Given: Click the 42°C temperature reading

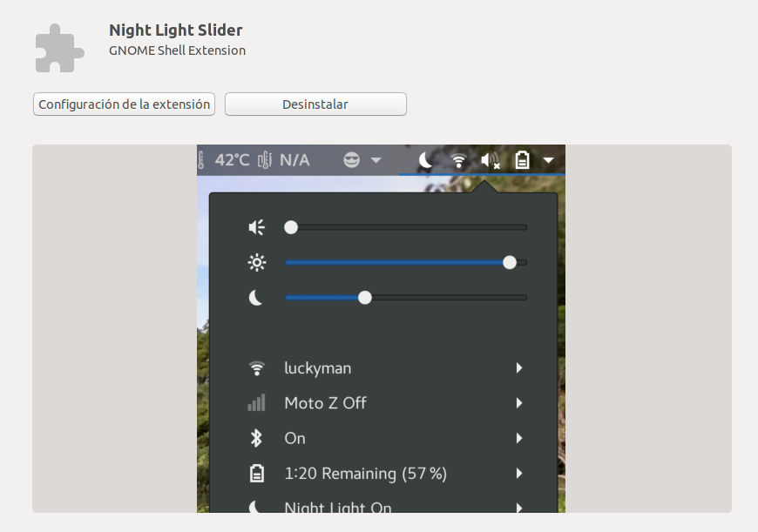Looking at the screenshot, I should pos(232,160).
